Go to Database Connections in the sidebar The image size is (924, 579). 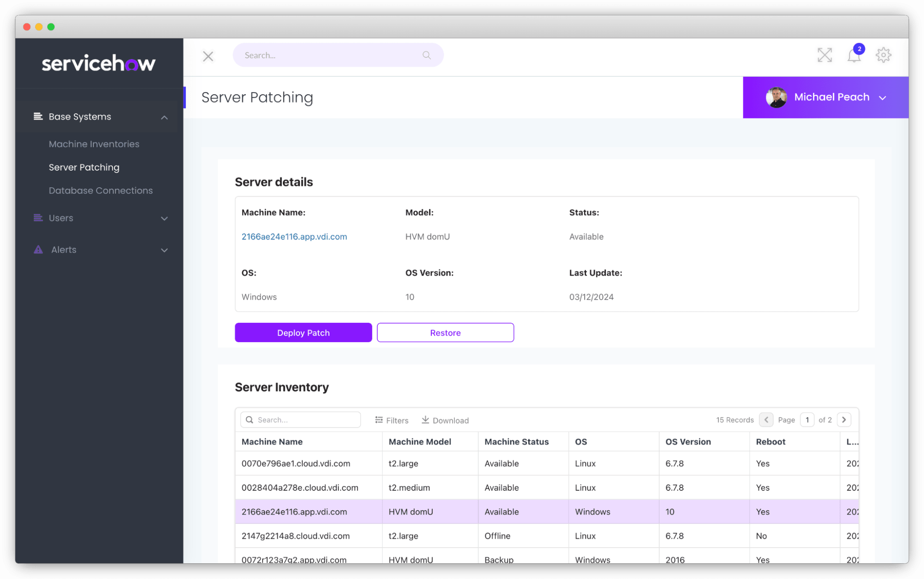click(x=100, y=191)
